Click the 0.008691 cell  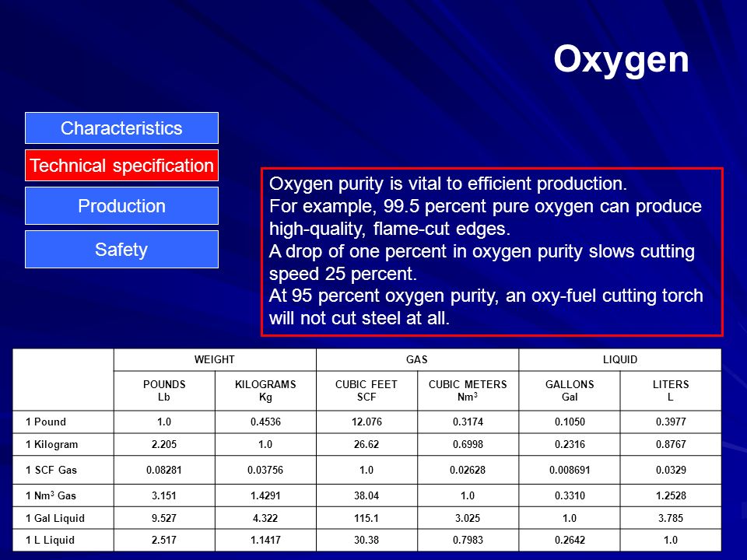click(570, 470)
